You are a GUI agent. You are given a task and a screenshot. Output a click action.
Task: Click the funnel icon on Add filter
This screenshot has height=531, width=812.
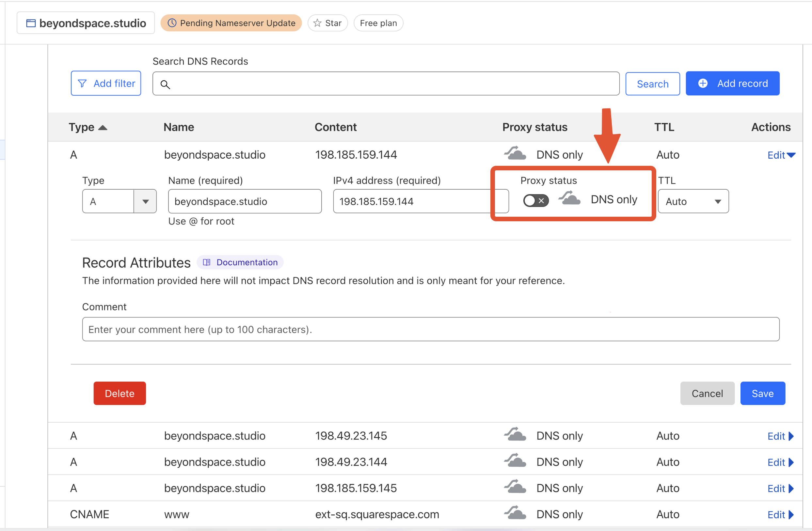point(82,84)
